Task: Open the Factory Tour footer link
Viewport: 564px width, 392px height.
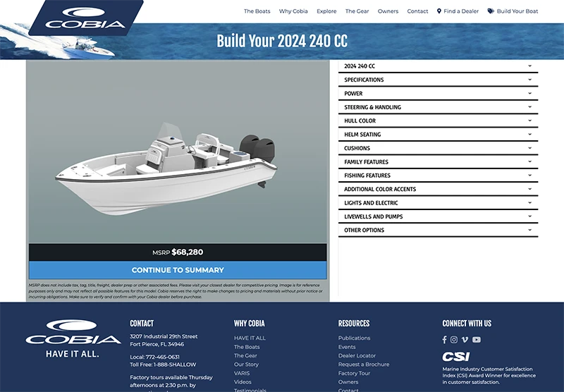Action: coord(354,373)
